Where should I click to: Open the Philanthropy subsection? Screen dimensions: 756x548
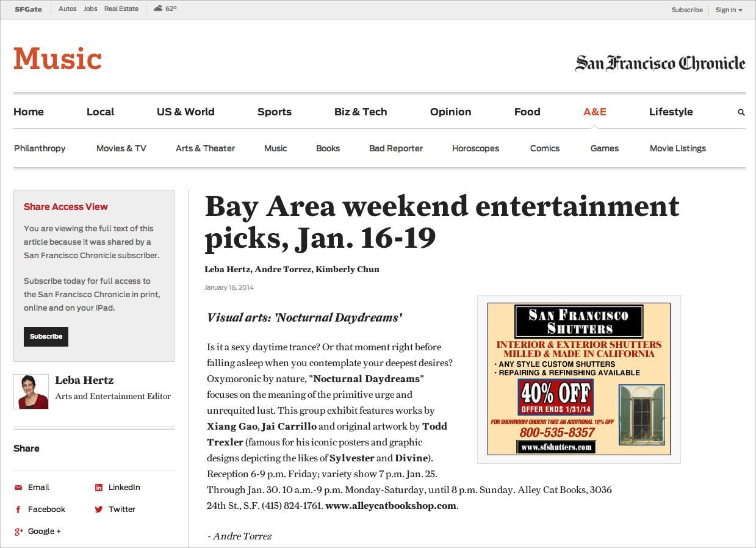tap(40, 148)
